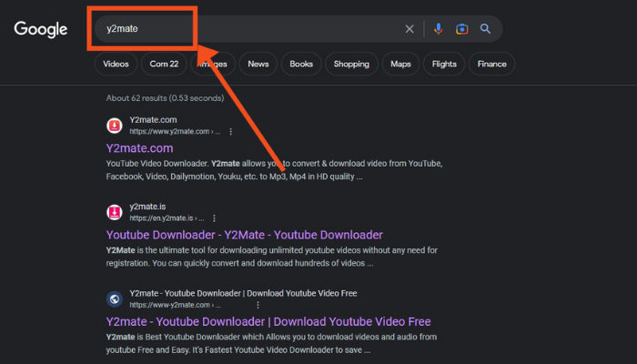
Task: Switch to Shopping filter
Action: (x=351, y=64)
